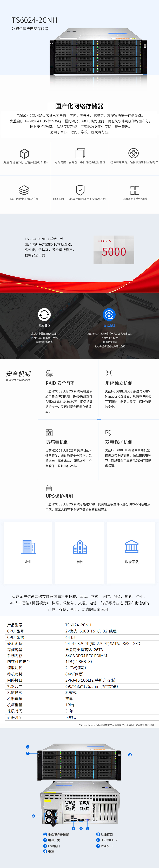This screenshot has width=159, height=868.
Task: Select the legend text VGA接口
Action: coord(107,846)
